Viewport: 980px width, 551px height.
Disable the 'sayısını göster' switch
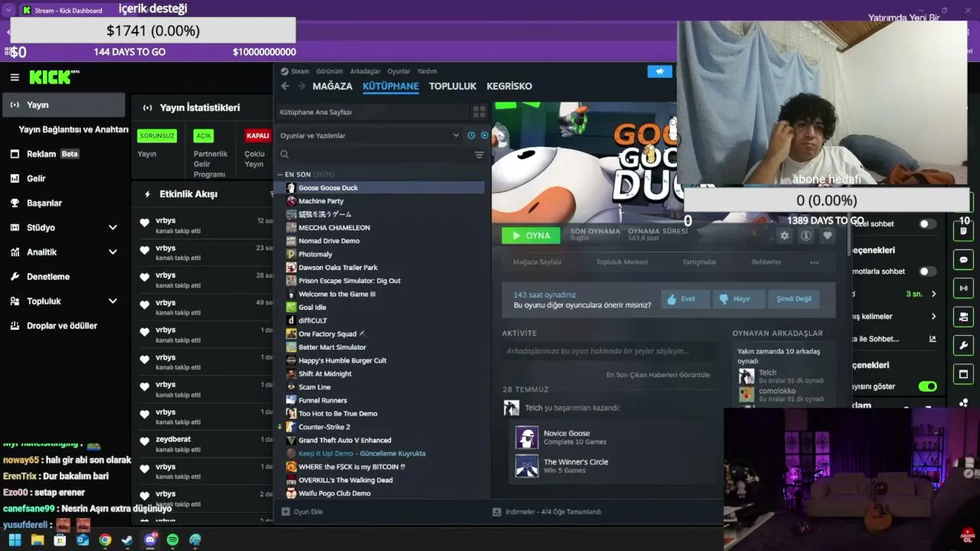coord(927,386)
